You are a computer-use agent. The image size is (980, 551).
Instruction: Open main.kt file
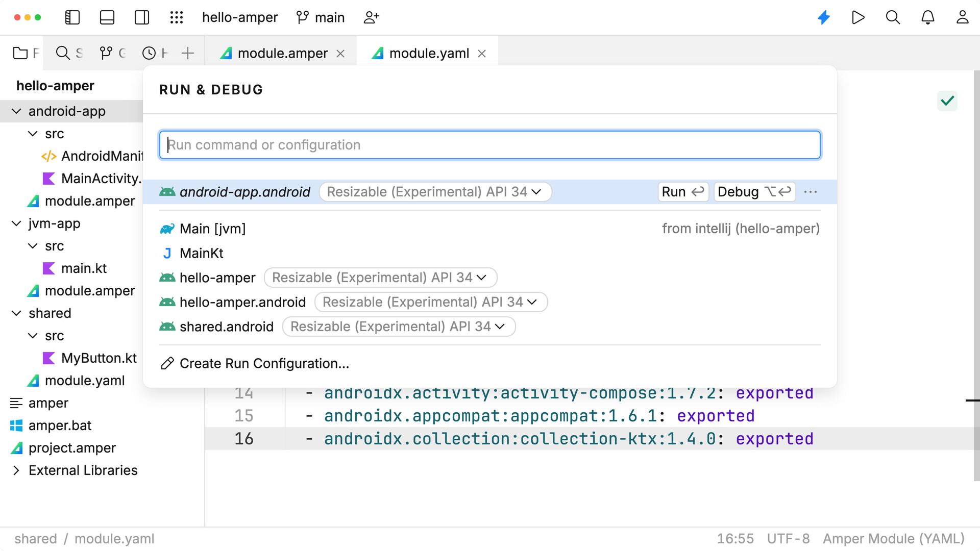coord(75,268)
